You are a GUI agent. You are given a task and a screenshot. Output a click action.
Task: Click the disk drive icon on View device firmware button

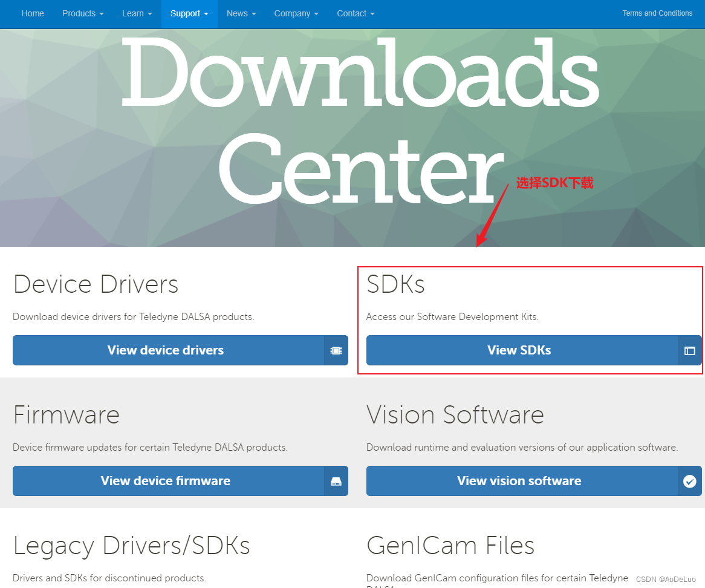[336, 481]
